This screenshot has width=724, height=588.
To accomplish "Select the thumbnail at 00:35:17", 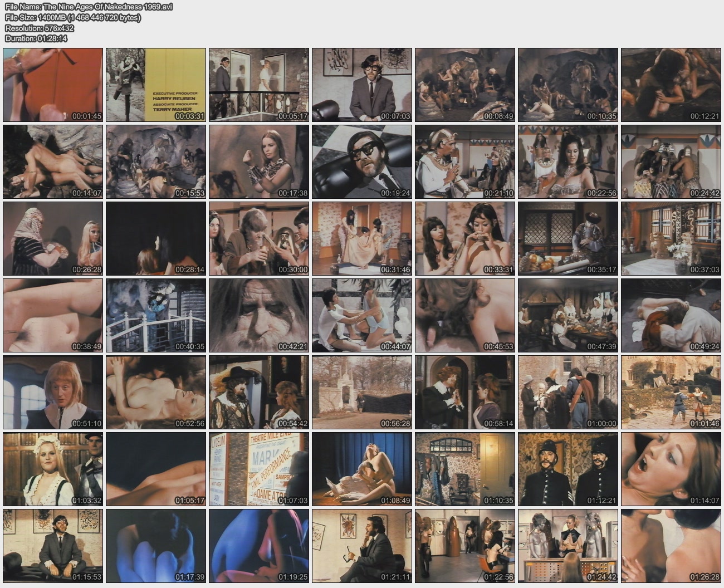I will point(568,238).
